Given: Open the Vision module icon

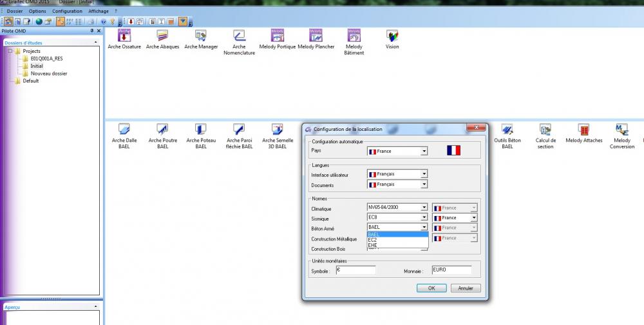Looking at the screenshot, I should pos(392,39).
